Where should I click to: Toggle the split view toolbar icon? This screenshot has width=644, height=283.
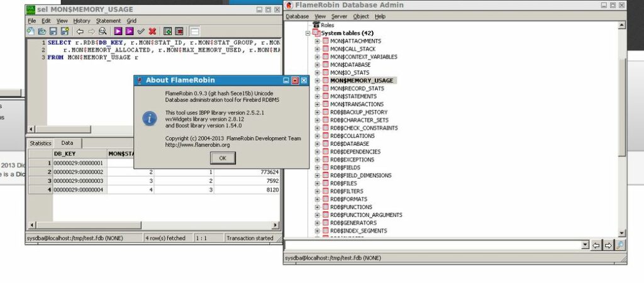[195, 31]
